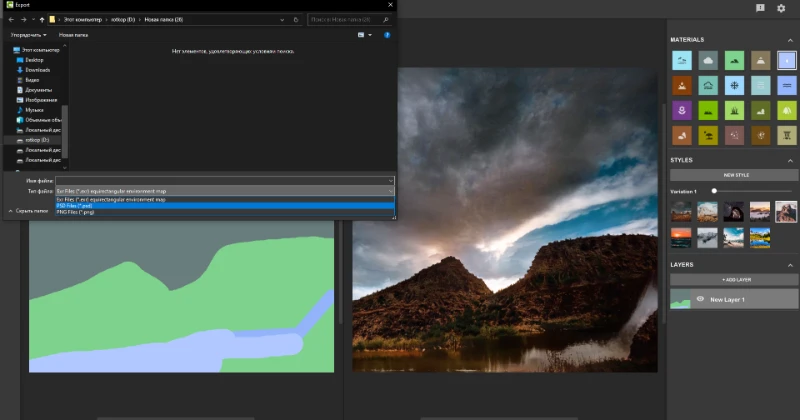Select the New Layer 1 thumbnail
800x420 pixels.
680,299
